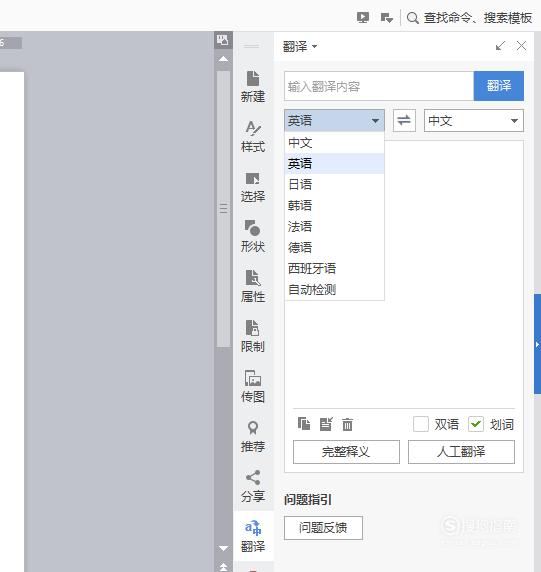This screenshot has height=572, width=541.
Task: Choose 日语 from the language list
Action: tap(334, 184)
